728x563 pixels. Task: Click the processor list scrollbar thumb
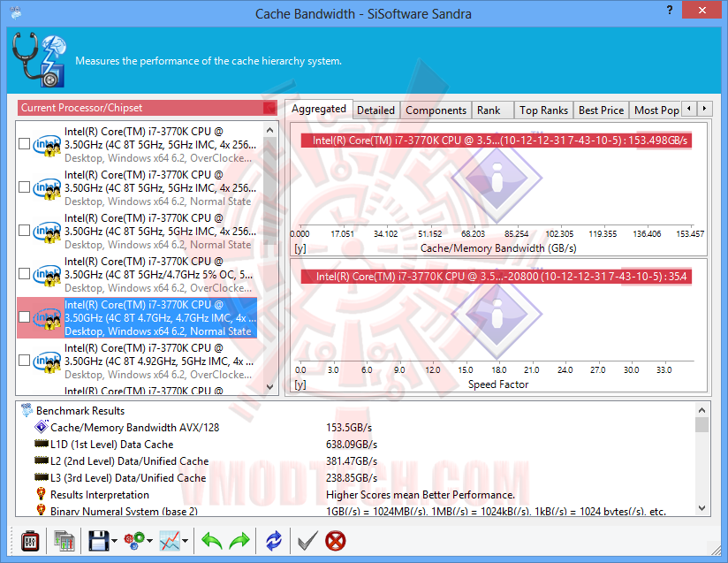(269, 192)
